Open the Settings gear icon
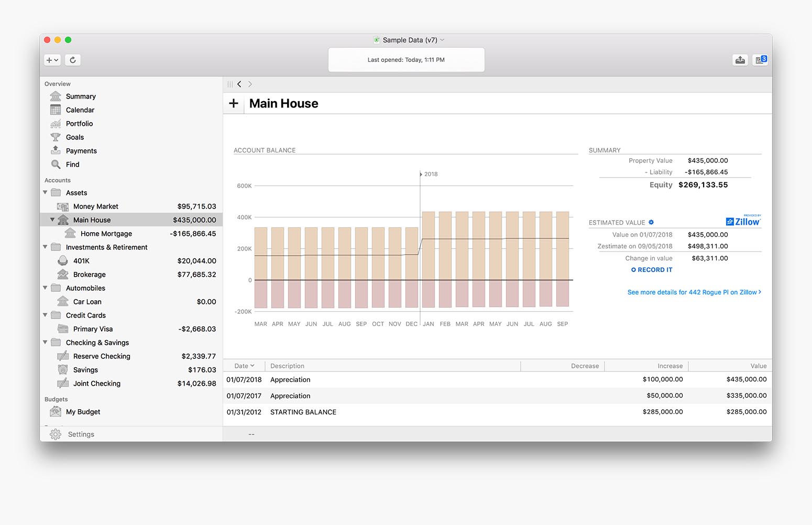 tap(56, 434)
